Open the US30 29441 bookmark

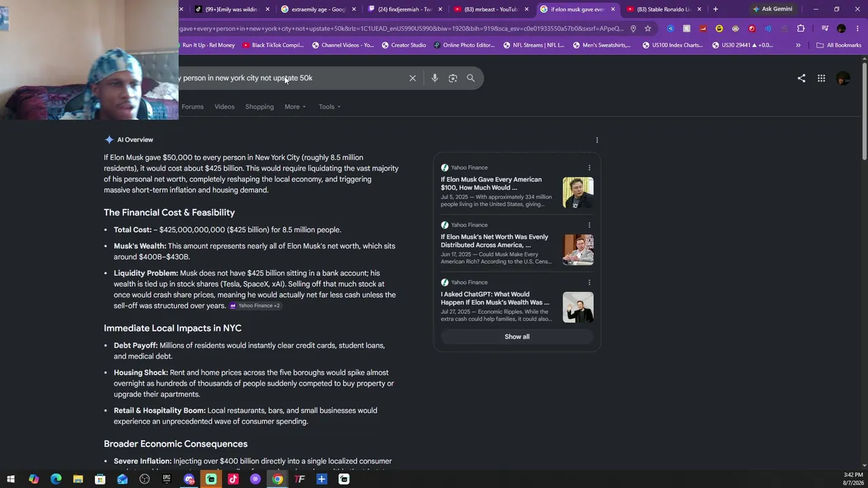coord(743,45)
